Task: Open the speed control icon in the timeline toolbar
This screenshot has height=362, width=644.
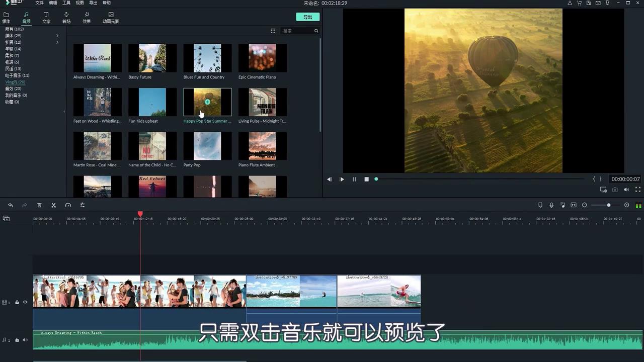Action: tap(68, 205)
